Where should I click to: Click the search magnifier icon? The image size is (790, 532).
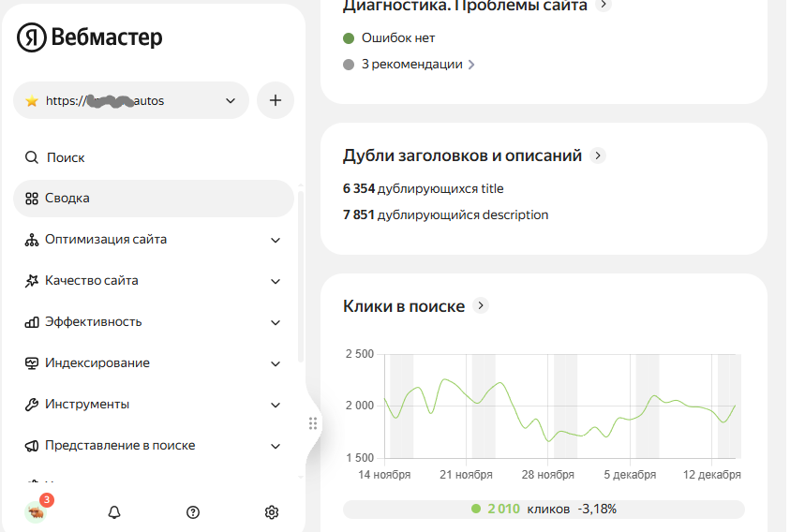[x=32, y=157]
